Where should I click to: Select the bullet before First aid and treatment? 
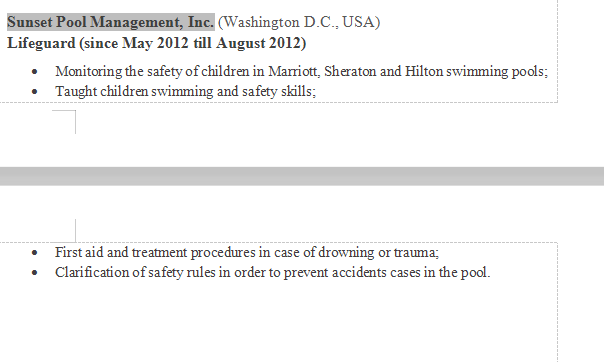coord(35,253)
